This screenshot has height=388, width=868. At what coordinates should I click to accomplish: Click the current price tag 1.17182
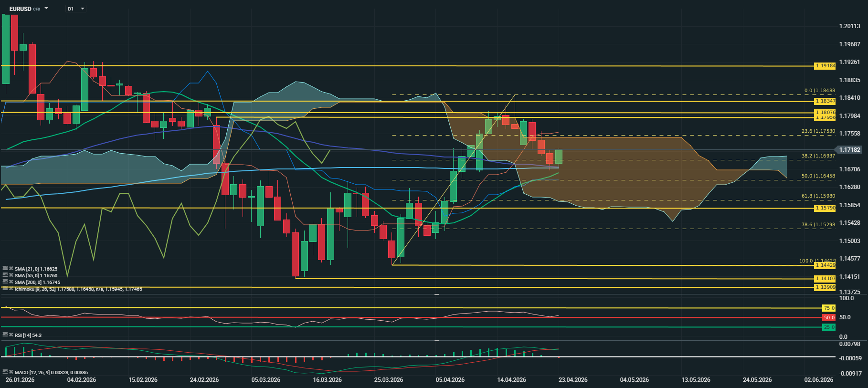pos(849,150)
